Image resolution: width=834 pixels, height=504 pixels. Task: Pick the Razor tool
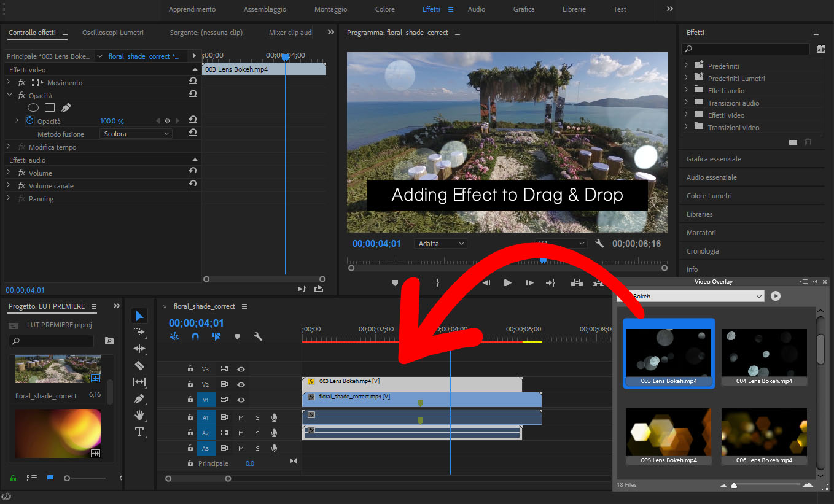[139, 365]
